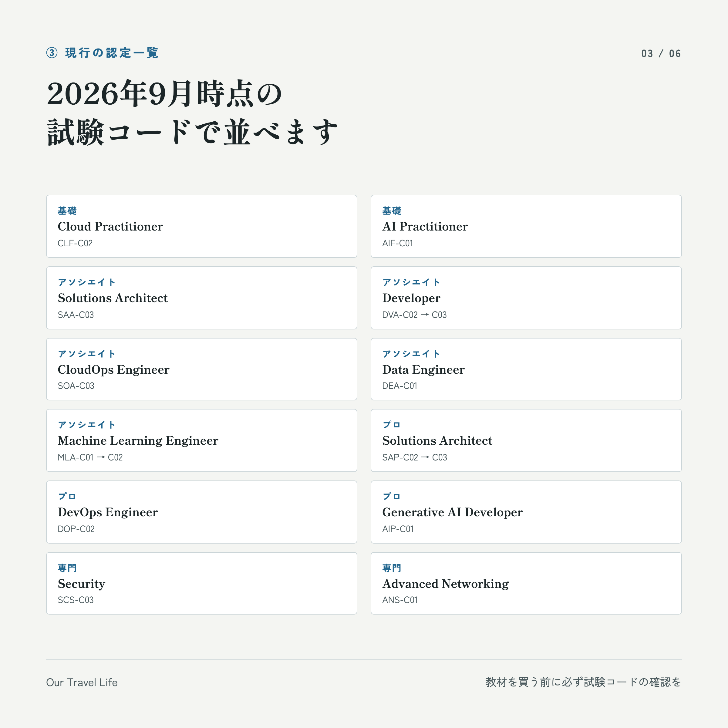728x728 pixels.
Task: Click the プロ label above DevOps Engineer
Action: [67, 496]
